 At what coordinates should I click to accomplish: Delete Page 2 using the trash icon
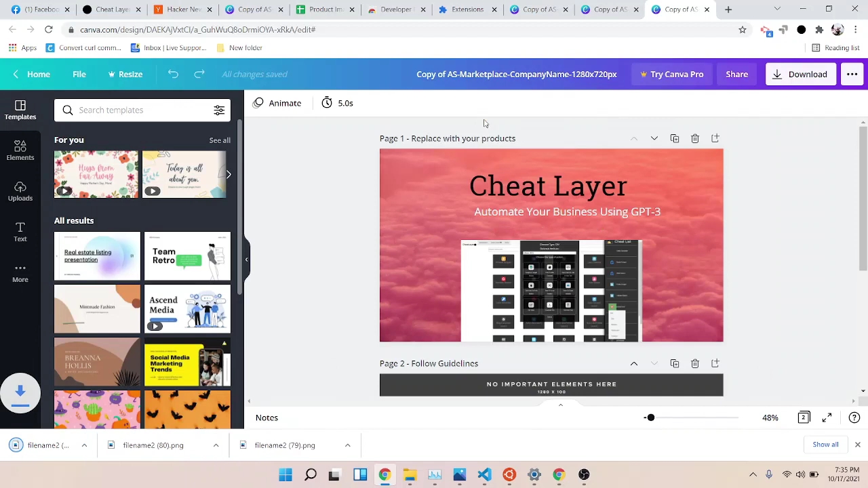(695, 363)
